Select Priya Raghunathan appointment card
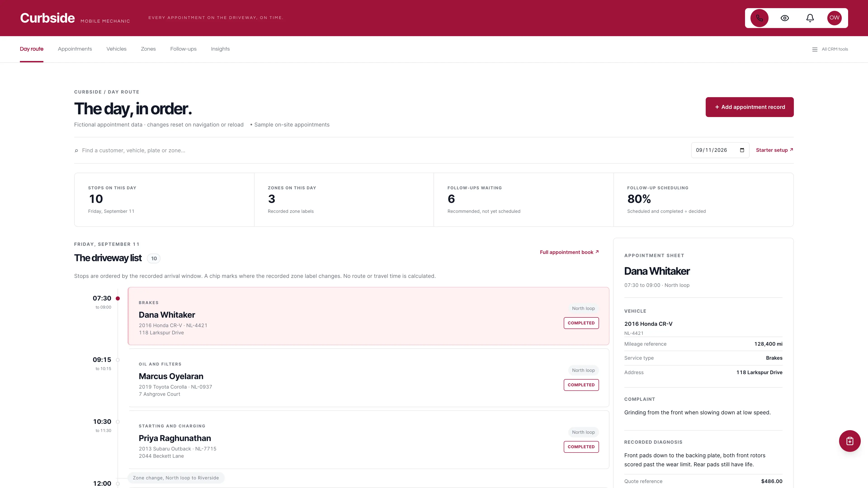Screen dimensions: 868x488 pos(368,439)
